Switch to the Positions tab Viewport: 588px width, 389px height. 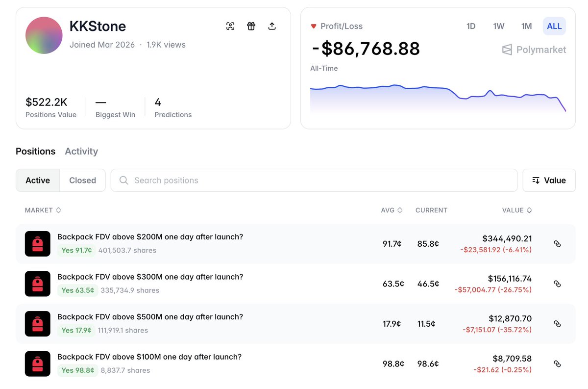(x=36, y=151)
